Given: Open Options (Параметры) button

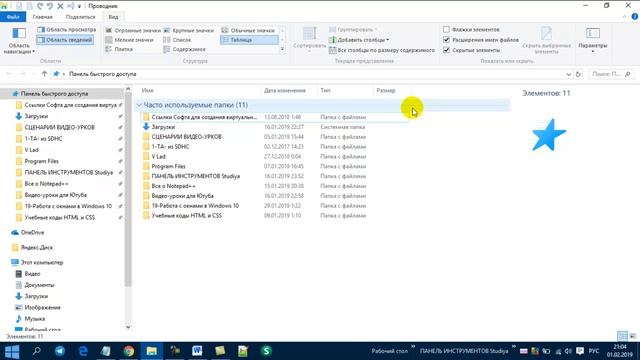Looking at the screenshot, I should tap(593, 40).
